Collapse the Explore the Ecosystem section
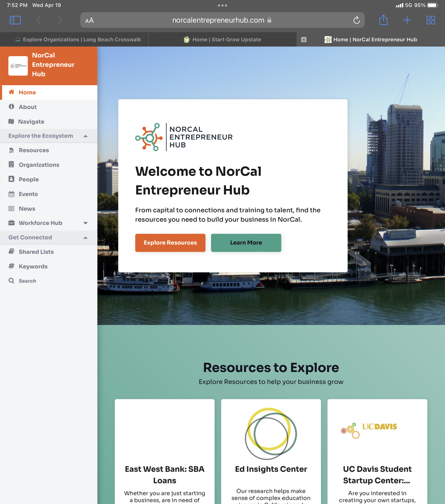The height and width of the screenshot is (504, 445). click(85, 136)
